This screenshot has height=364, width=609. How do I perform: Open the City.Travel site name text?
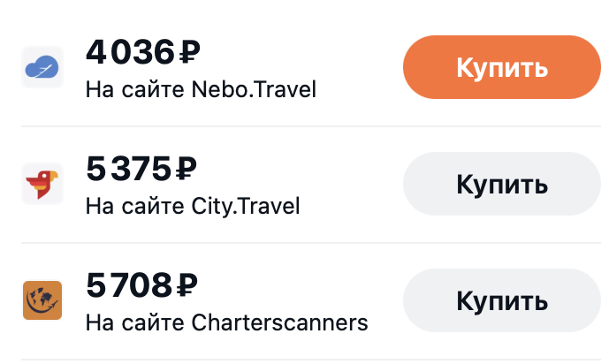click(246, 206)
